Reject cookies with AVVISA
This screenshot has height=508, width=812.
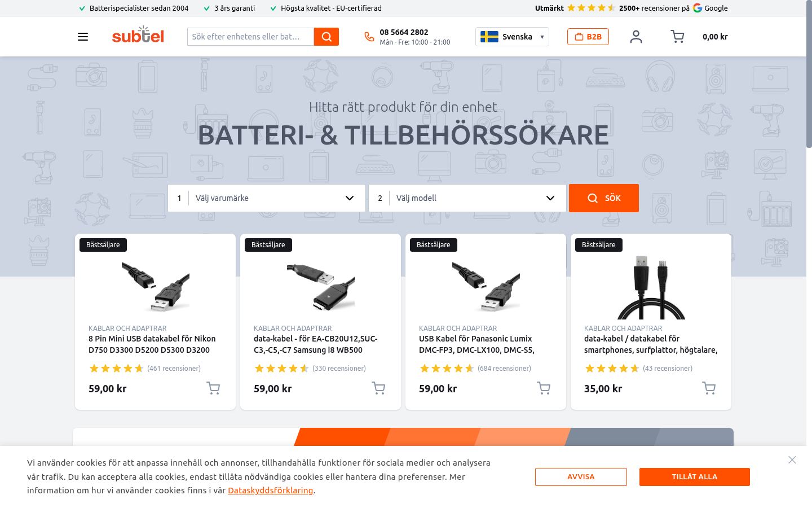pyautogui.click(x=581, y=477)
